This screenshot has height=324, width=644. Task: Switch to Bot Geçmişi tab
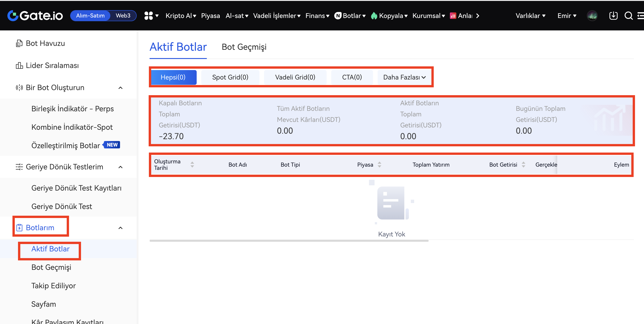click(244, 47)
